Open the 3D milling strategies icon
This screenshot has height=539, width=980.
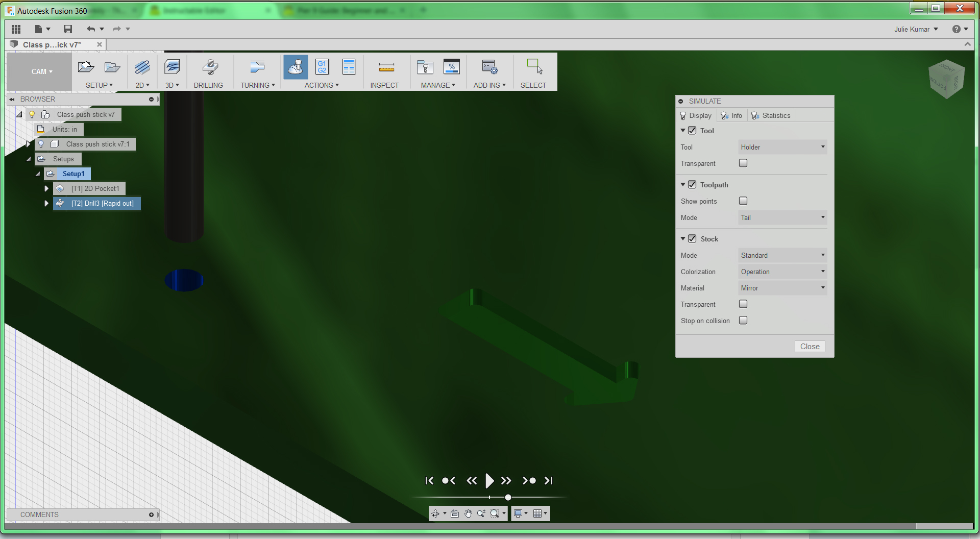click(172, 67)
